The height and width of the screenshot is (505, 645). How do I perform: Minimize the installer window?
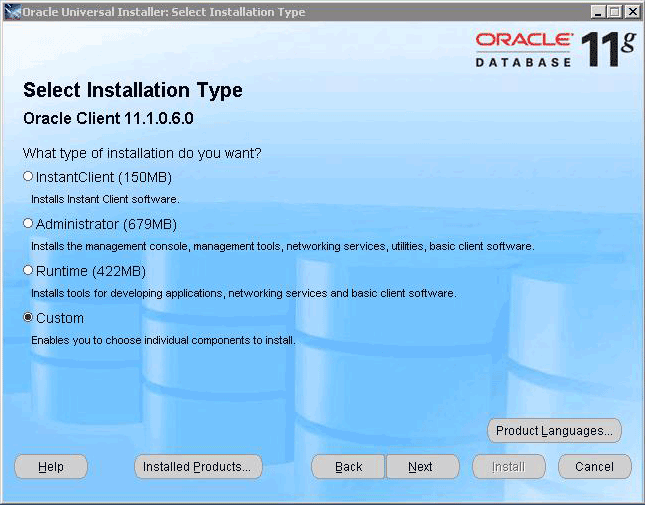coord(599,12)
